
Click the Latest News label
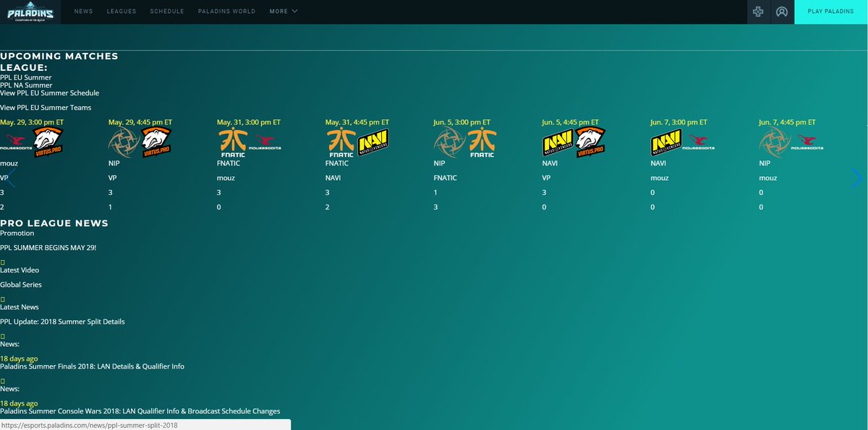(20, 307)
